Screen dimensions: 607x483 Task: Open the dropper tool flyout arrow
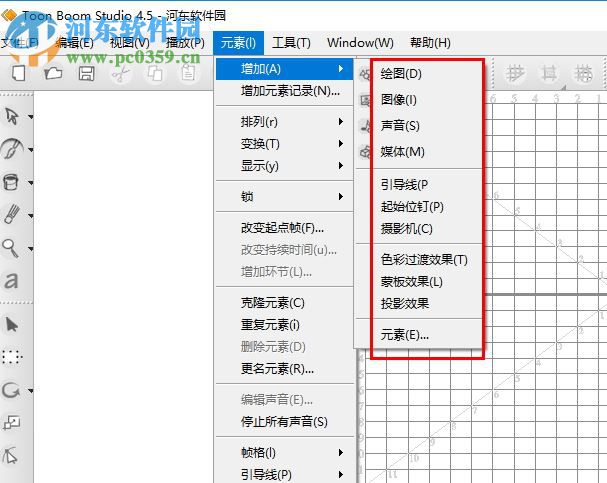31,215
